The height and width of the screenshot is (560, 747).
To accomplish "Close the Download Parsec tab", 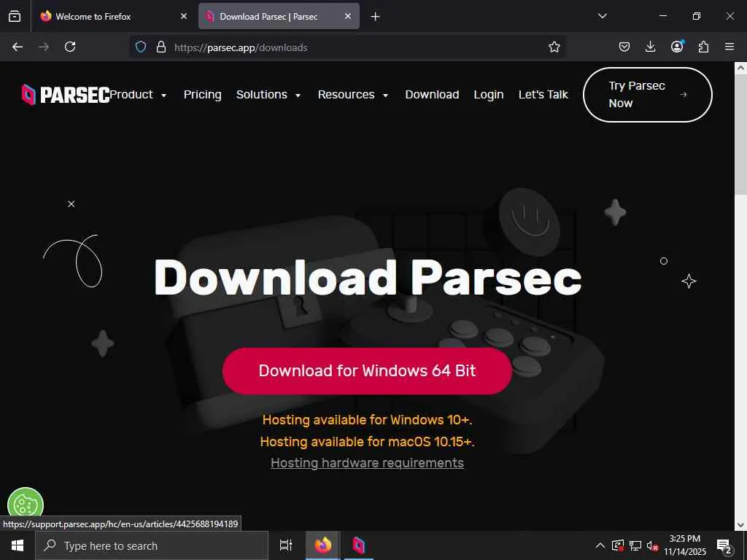I will tap(348, 16).
